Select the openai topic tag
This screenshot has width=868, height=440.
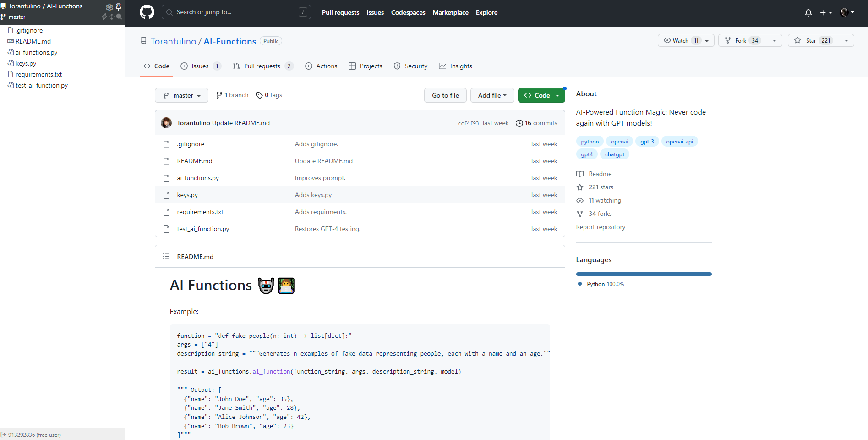(619, 142)
